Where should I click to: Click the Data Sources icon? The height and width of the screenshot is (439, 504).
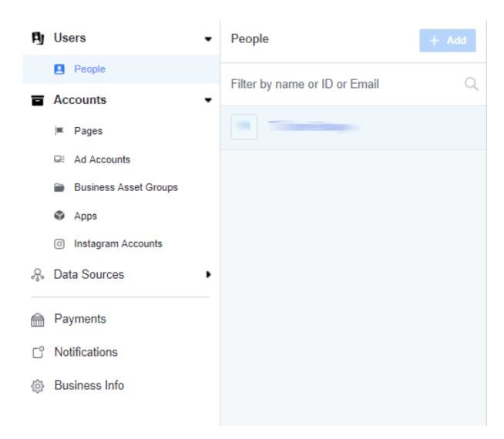37,275
